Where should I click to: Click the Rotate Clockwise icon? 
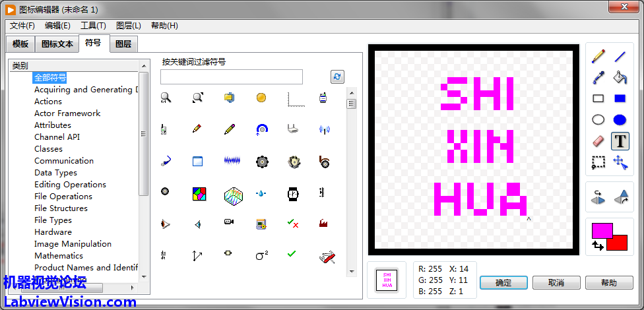[621, 197]
